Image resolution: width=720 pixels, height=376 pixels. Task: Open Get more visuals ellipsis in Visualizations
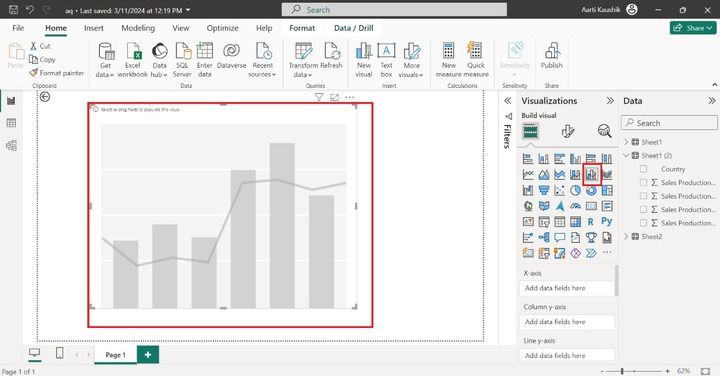point(607,253)
